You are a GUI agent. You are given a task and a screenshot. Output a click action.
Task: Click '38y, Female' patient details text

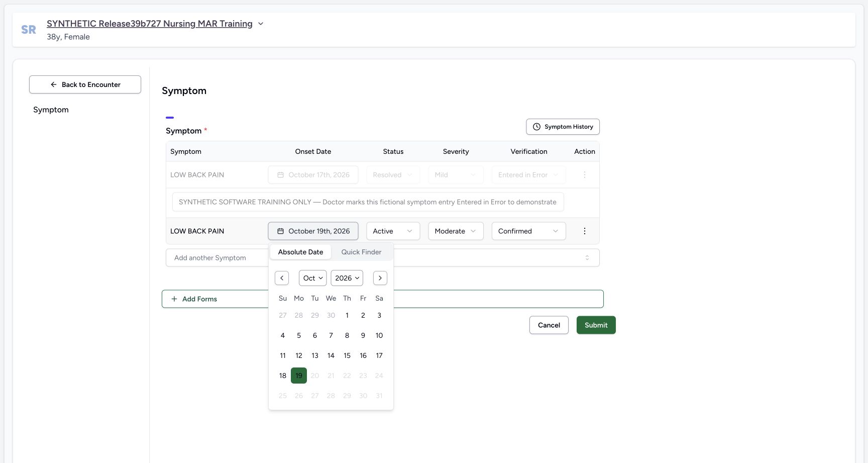[68, 37]
